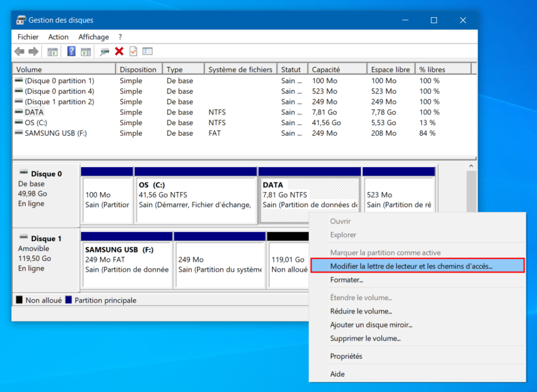Sort by Capacité column header
Image resolution: width=537 pixels, height=392 pixels.
click(x=338, y=70)
